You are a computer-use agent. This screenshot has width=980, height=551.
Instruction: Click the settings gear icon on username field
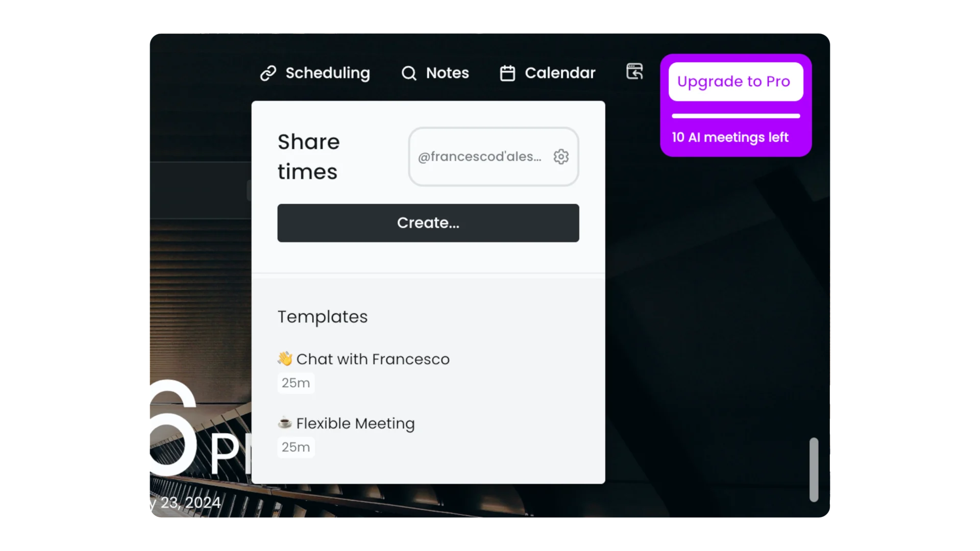[560, 156]
